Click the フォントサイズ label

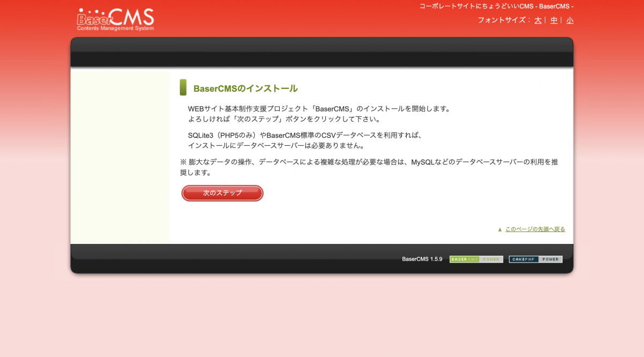(x=501, y=20)
